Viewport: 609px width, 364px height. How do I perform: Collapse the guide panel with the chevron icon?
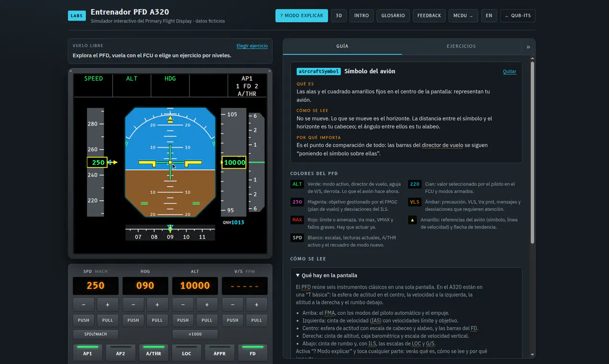528,46
